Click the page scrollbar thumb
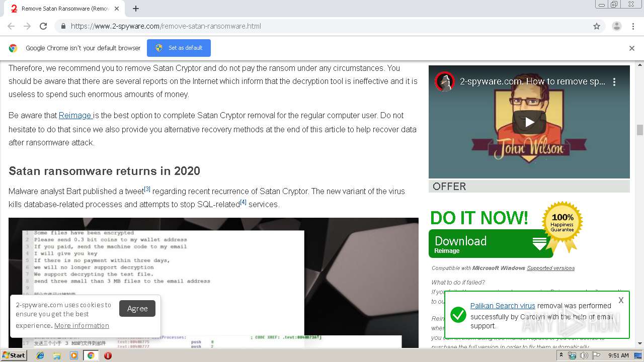 [640, 130]
